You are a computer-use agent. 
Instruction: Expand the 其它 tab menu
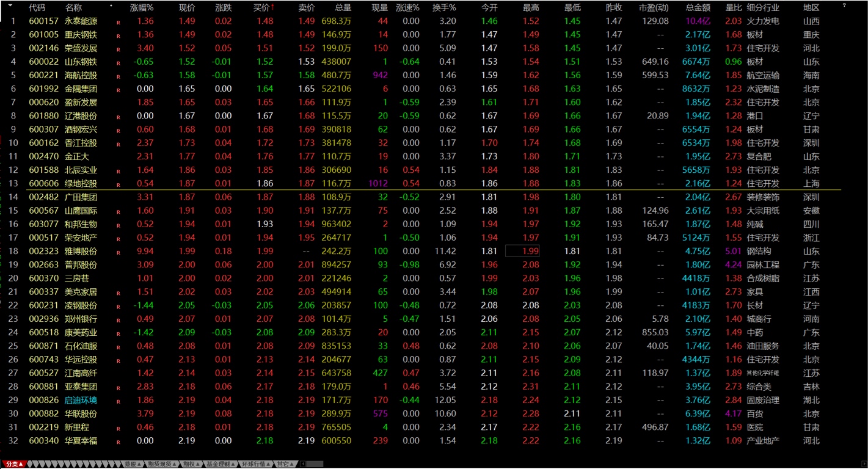285,464
